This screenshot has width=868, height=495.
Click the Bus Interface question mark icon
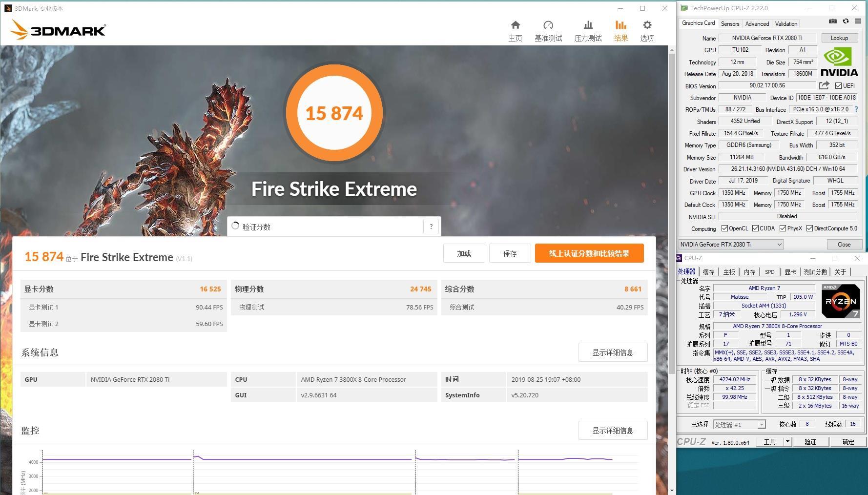pyautogui.click(x=856, y=109)
